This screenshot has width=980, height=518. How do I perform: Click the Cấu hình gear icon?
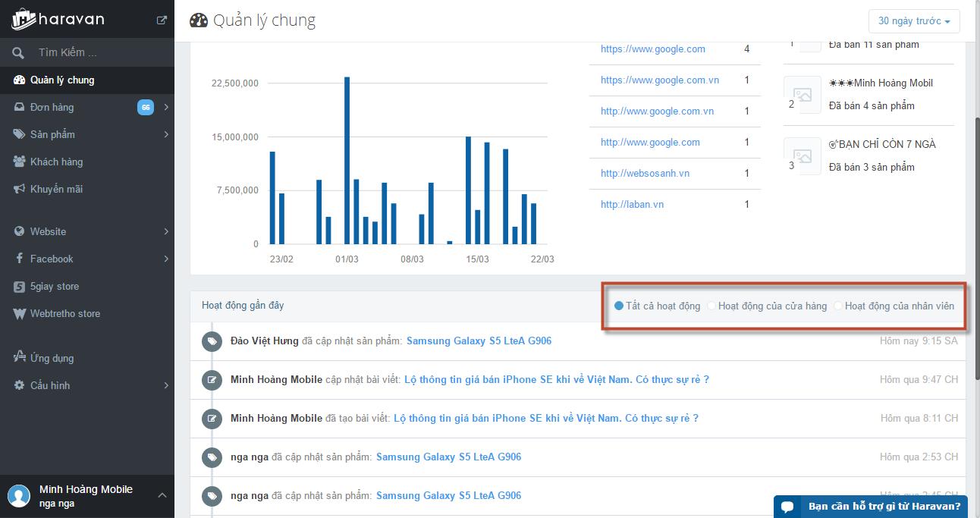19,385
